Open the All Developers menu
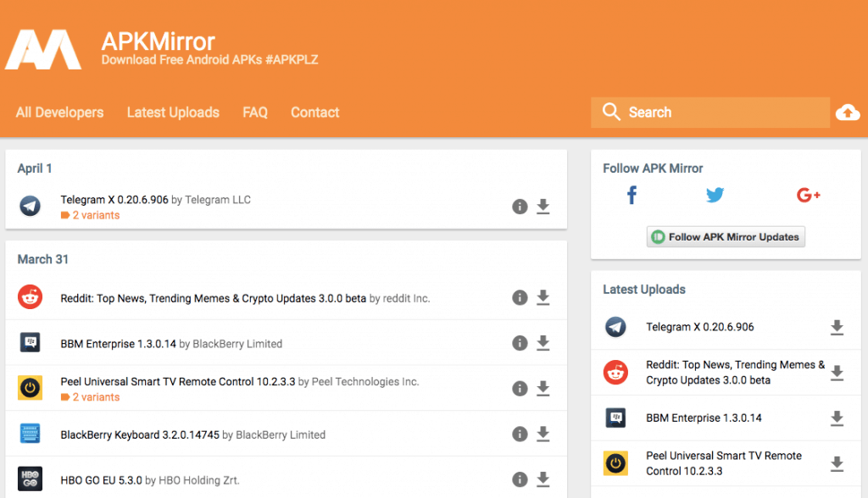The width and height of the screenshot is (868, 498). pos(59,113)
